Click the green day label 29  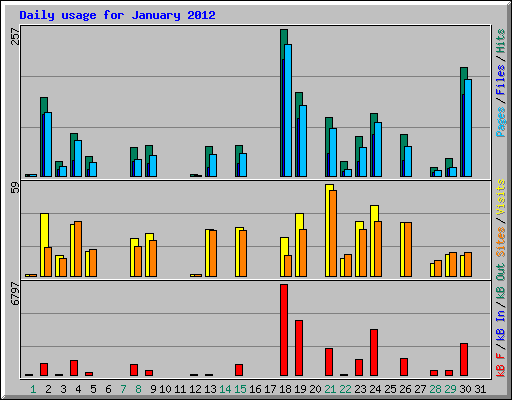tap(450, 389)
